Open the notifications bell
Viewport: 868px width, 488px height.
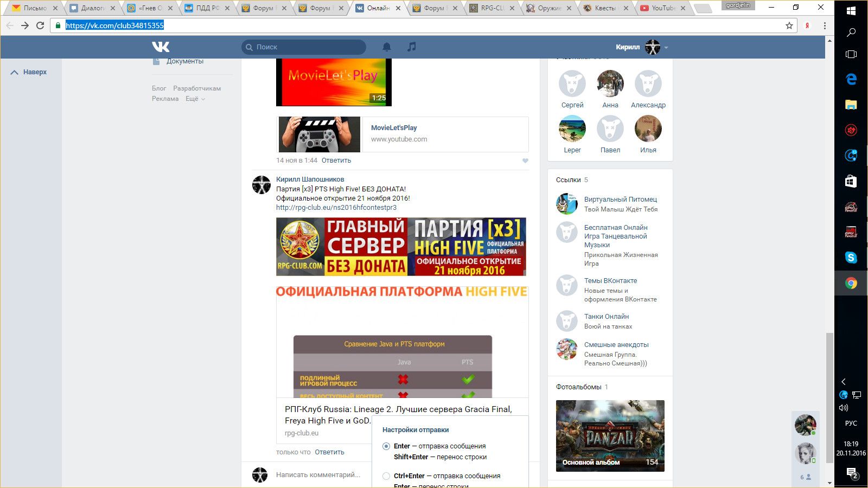click(387, 47)
